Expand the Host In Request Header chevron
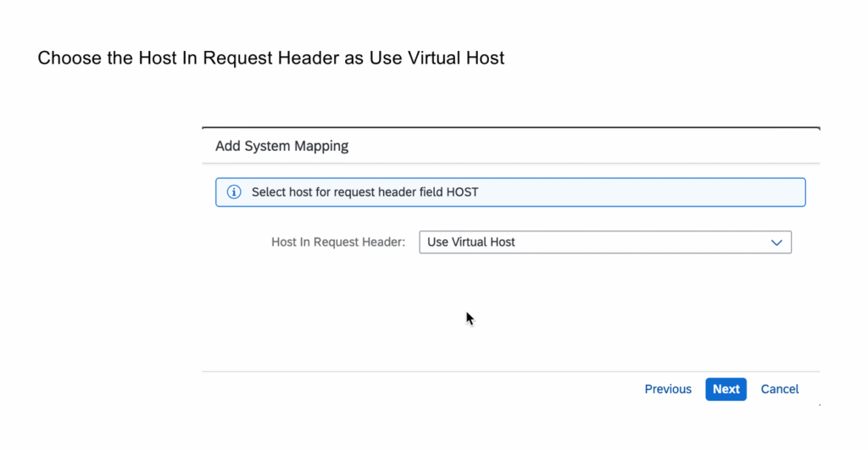 pyautogui.click(x=776, y=242)
